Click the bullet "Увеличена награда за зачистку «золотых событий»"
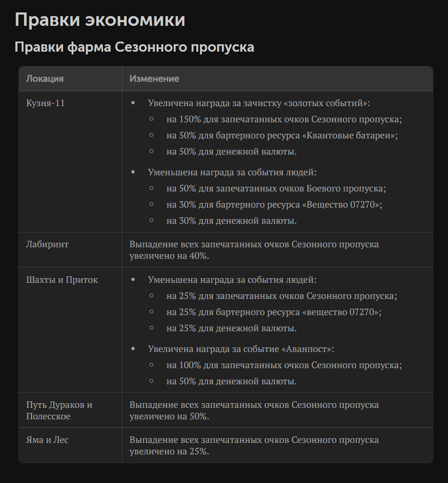 [259, 103]
